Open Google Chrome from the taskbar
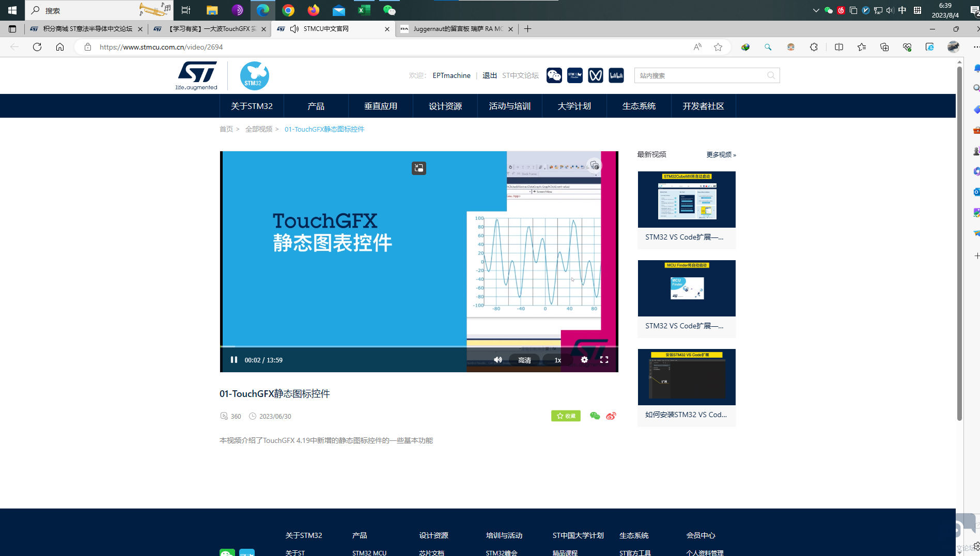This screenshot has height=556, width=980. [x=288, y=10]
